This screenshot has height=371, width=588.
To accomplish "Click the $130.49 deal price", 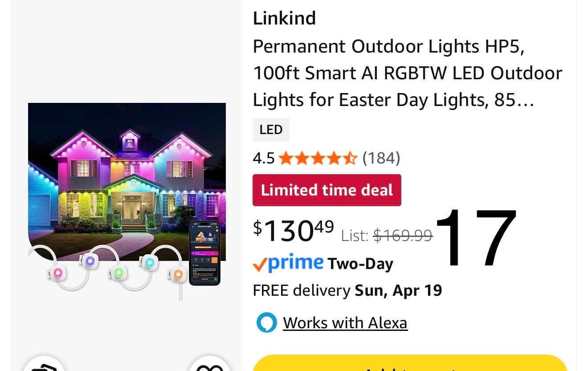I will click(x=294, y=230).
